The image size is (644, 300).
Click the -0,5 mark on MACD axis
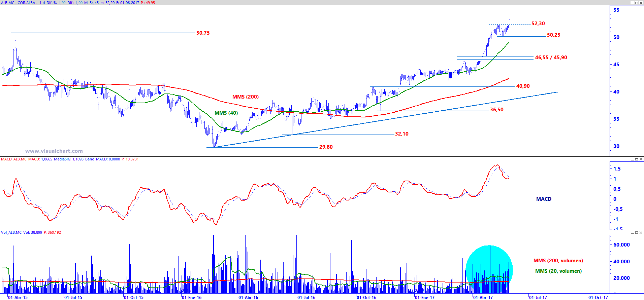click(x=618, y=209)
